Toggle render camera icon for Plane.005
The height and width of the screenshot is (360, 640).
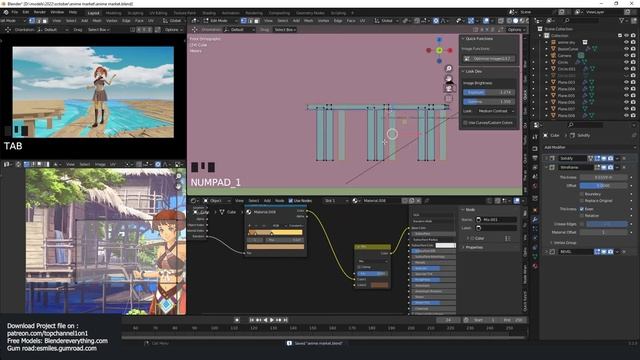[x=633, y=96]
